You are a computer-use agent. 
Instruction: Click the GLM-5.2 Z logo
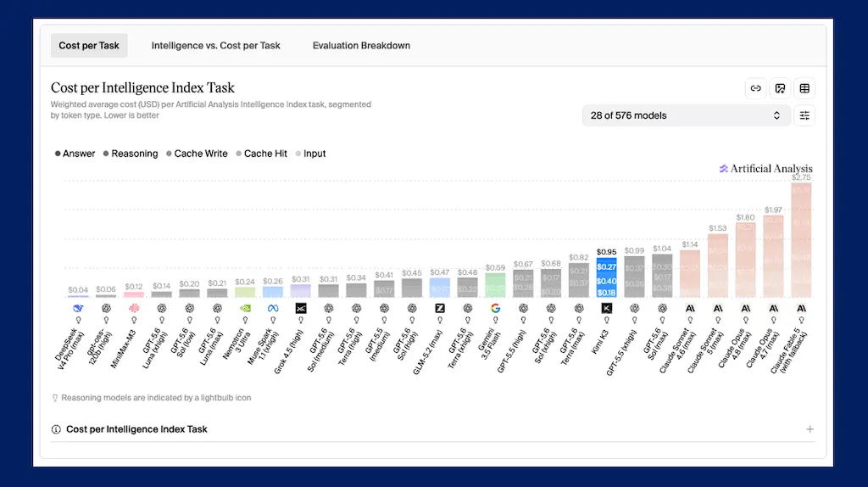(440, 308)
